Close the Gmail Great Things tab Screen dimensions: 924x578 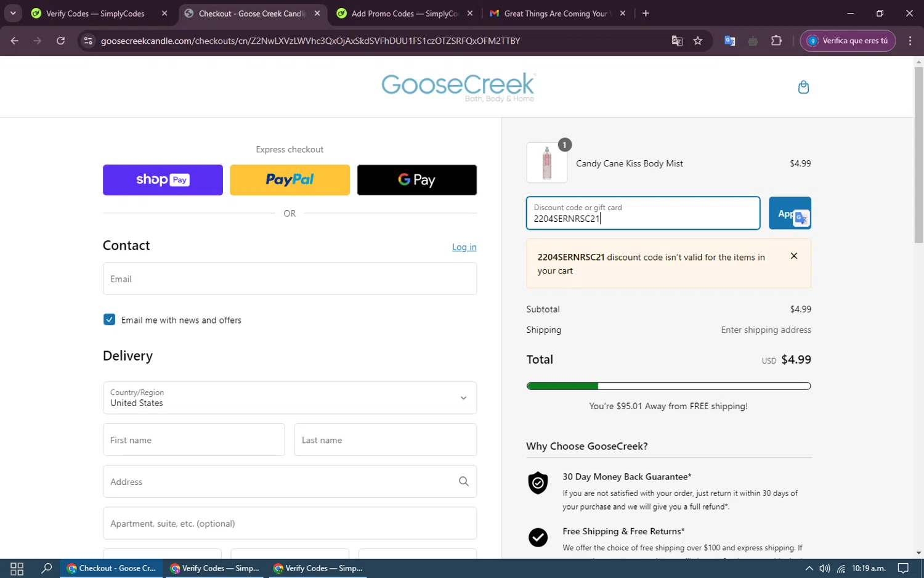(x=623, y=13)
